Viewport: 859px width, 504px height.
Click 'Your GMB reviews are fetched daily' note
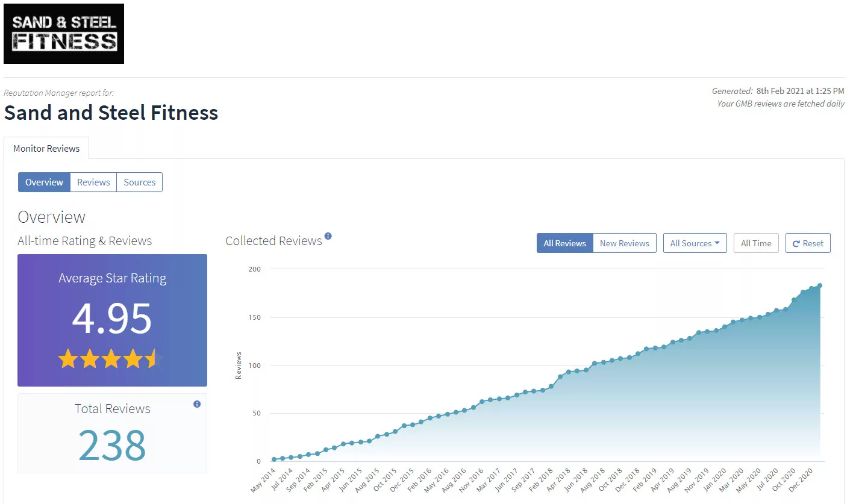(x=781, y=104)
